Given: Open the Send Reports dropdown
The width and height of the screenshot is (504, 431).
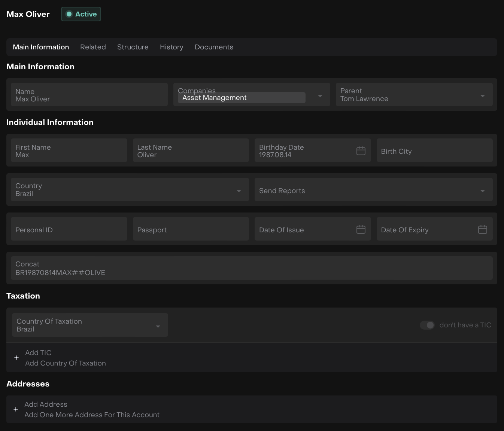Looking at the screenshot, I should [482, 191].
